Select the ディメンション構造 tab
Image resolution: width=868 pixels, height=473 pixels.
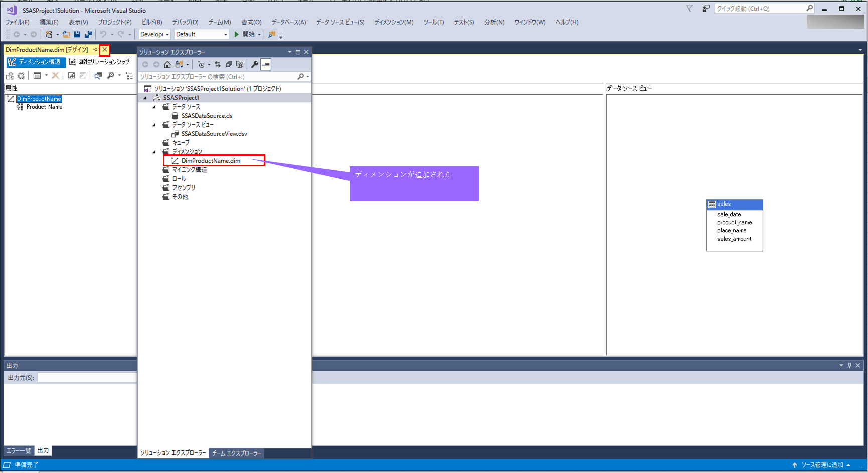(x=35, y=62)
